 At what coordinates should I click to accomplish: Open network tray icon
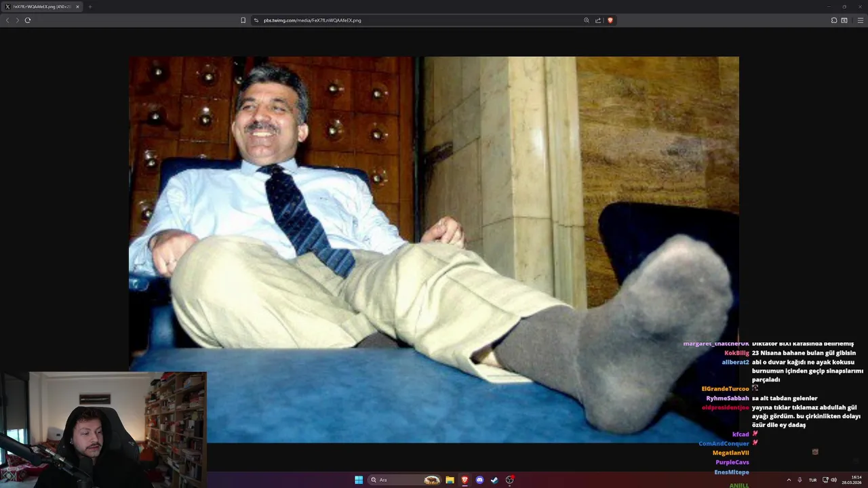tap(825, 480)
